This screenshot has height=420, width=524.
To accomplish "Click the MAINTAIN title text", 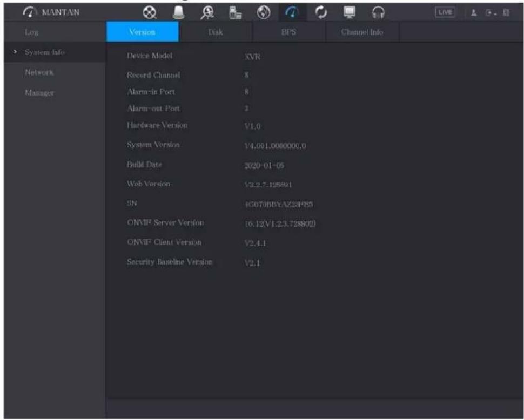I will [x=61, y=12].
